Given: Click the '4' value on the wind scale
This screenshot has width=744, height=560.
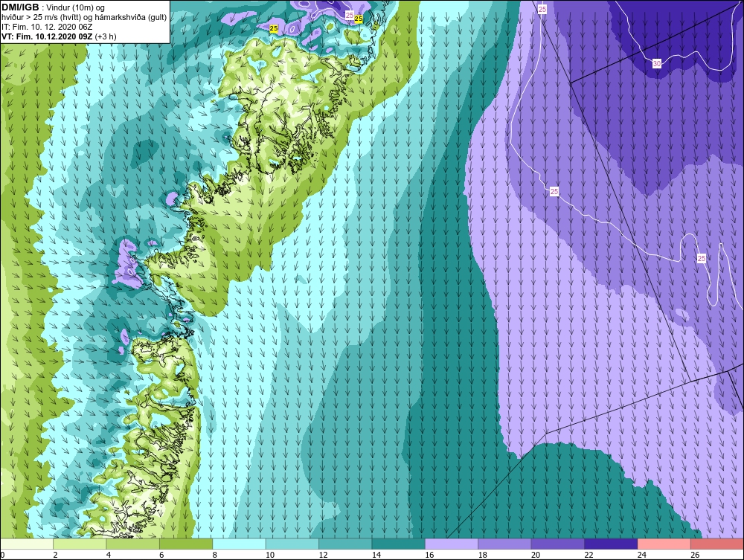Looking at the screenshot, I should (x=109, y=555).
